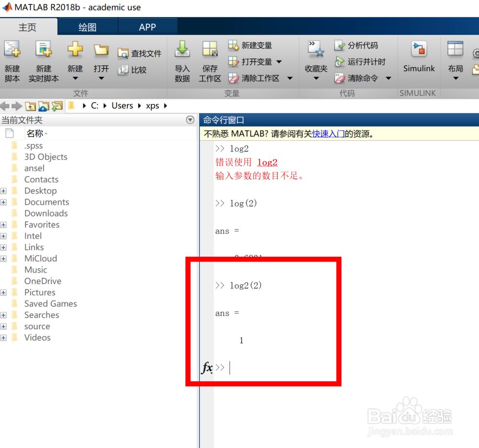Expand the Favorites folder tree node
The image size is (479, 448).
[x=3, y=225]
